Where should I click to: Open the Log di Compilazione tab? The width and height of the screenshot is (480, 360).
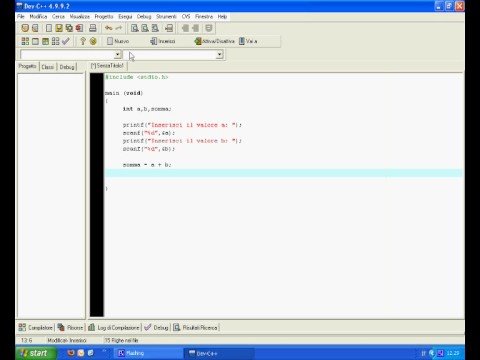pyautogui.click(x=114, y=328)
